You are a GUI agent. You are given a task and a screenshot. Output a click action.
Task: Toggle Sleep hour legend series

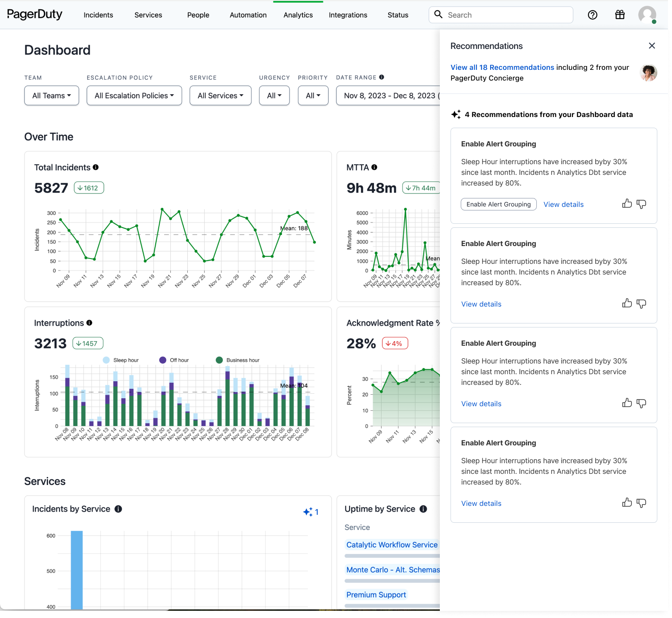[121, 360]
